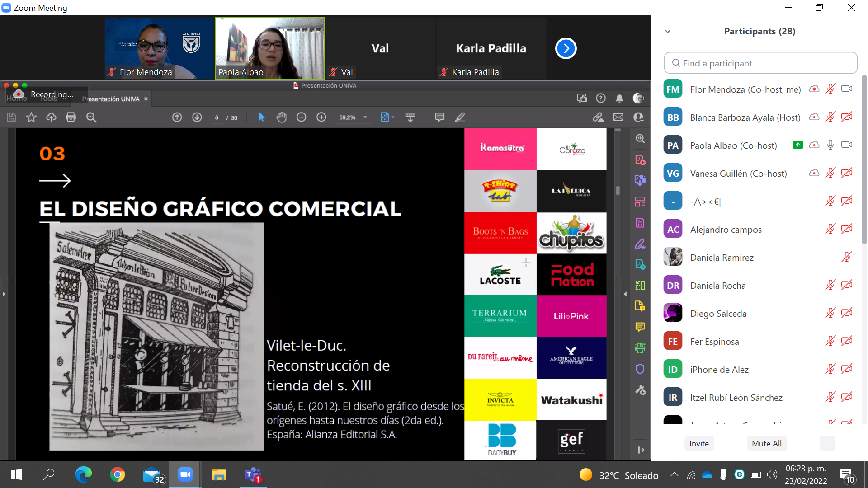
Task: Click the share link icon in Acrobat
Action: [598, 117]
